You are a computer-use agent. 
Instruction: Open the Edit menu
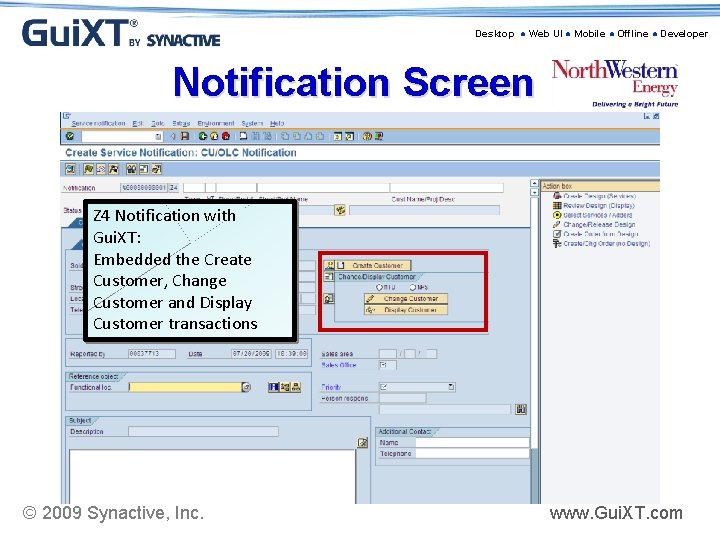pyautogui.click(x=138, y=124)
